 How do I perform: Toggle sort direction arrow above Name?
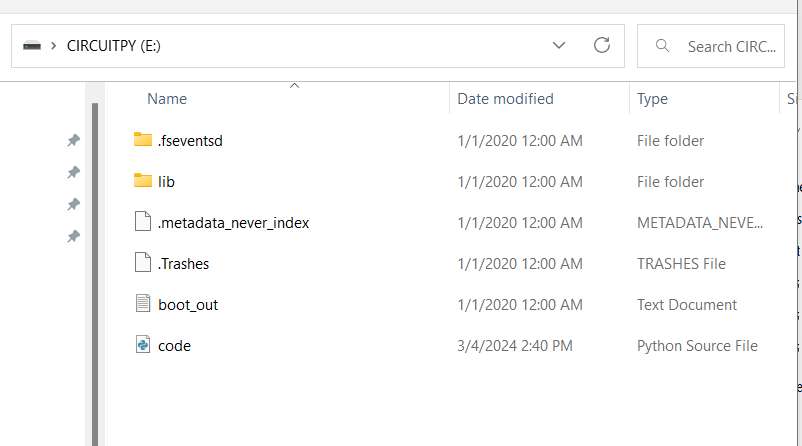[x=294, y=86]
